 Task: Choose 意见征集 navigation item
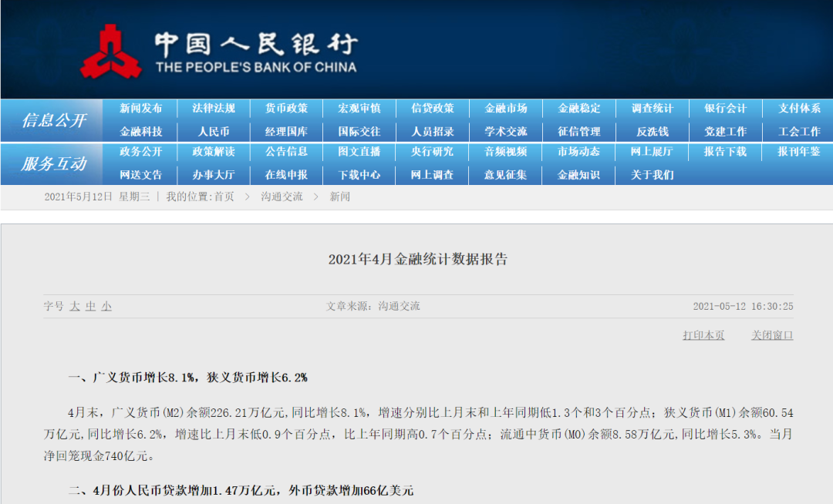(506, 175)
